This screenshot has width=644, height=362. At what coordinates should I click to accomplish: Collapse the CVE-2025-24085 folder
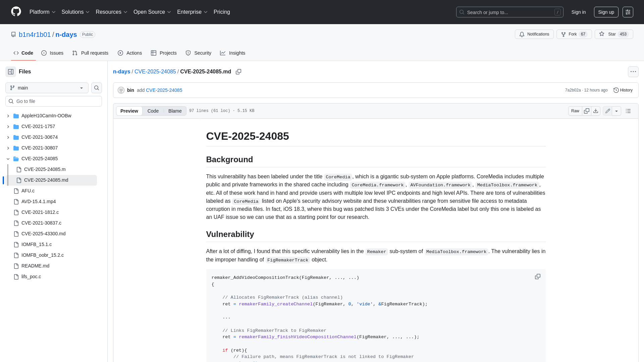coord(8,159)
